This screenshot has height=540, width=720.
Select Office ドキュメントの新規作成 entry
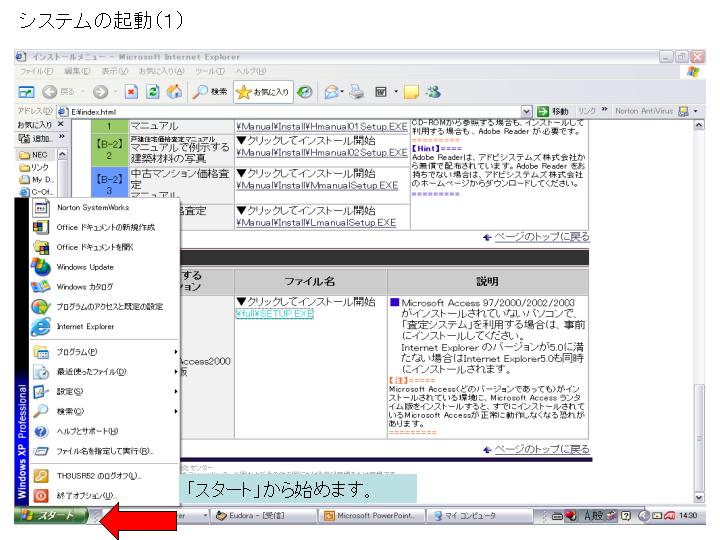click(x=104, y=227)
